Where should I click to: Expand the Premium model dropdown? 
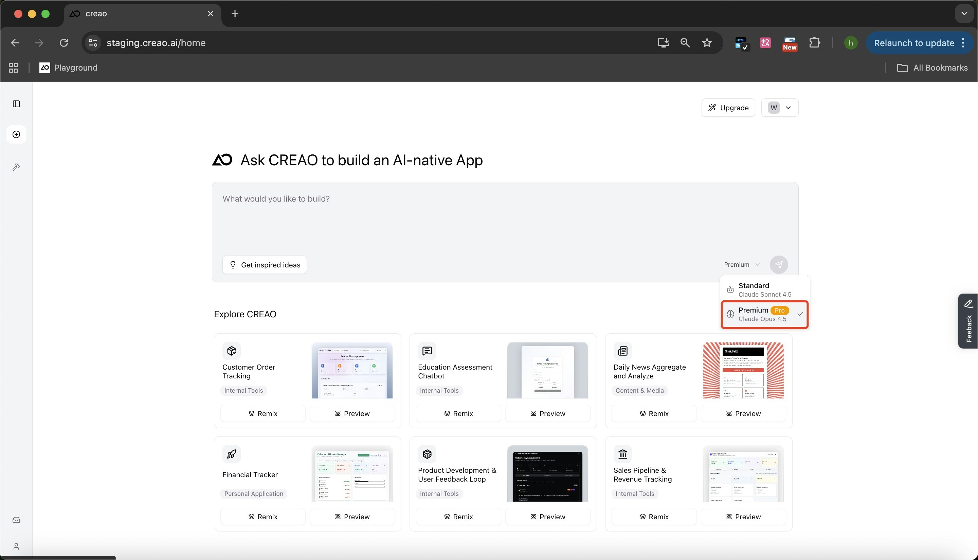tap(741, 265)
